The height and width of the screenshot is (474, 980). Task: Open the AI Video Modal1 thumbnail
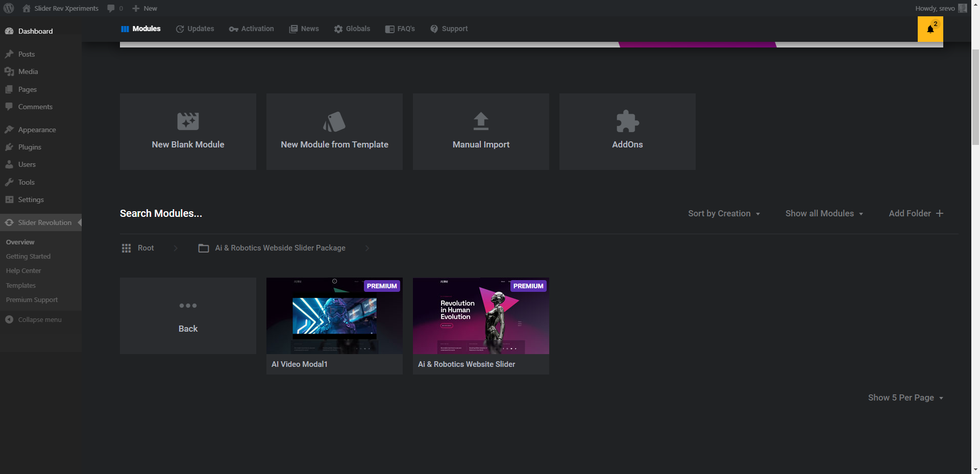pos(334,316)
